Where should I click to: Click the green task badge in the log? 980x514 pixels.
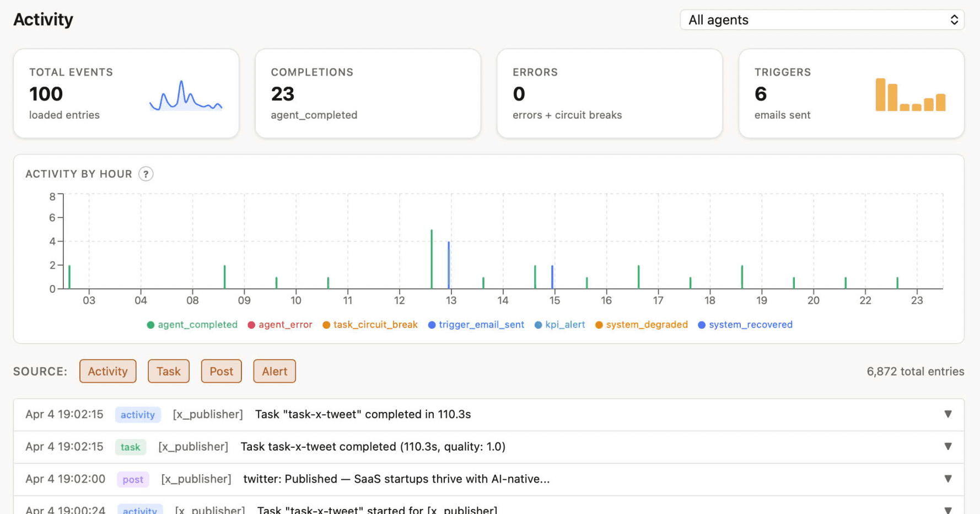click(131, 447)
